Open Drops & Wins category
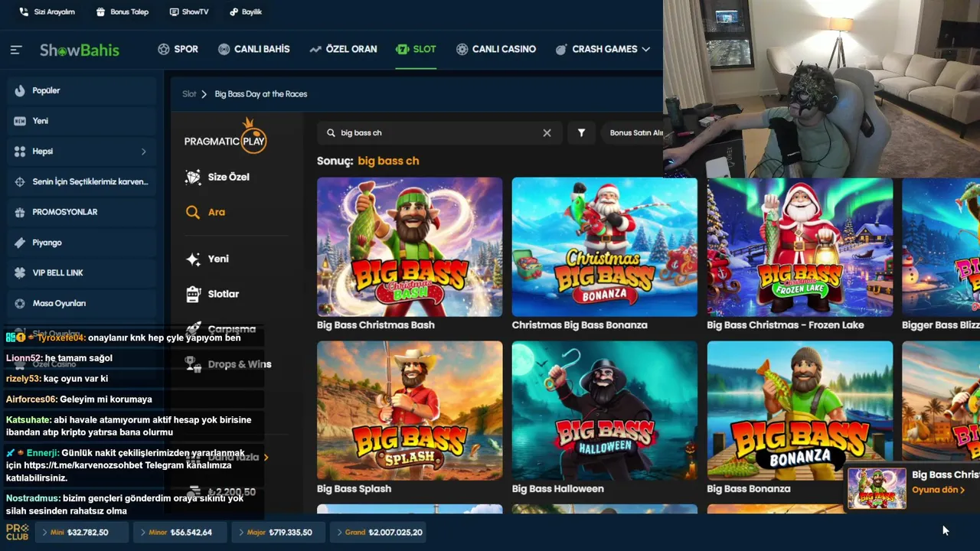The height and width of the screenshot is (551, 980). tap(228, 364)
